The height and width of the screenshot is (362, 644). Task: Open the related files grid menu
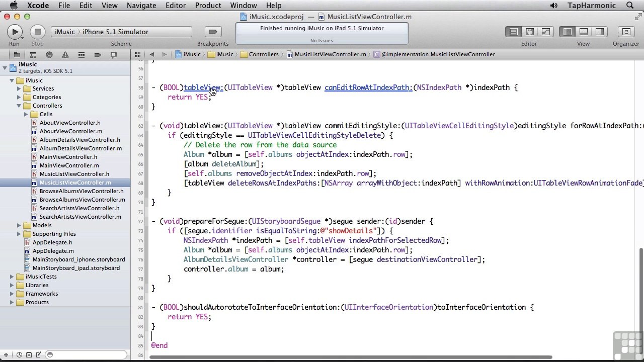137,54
